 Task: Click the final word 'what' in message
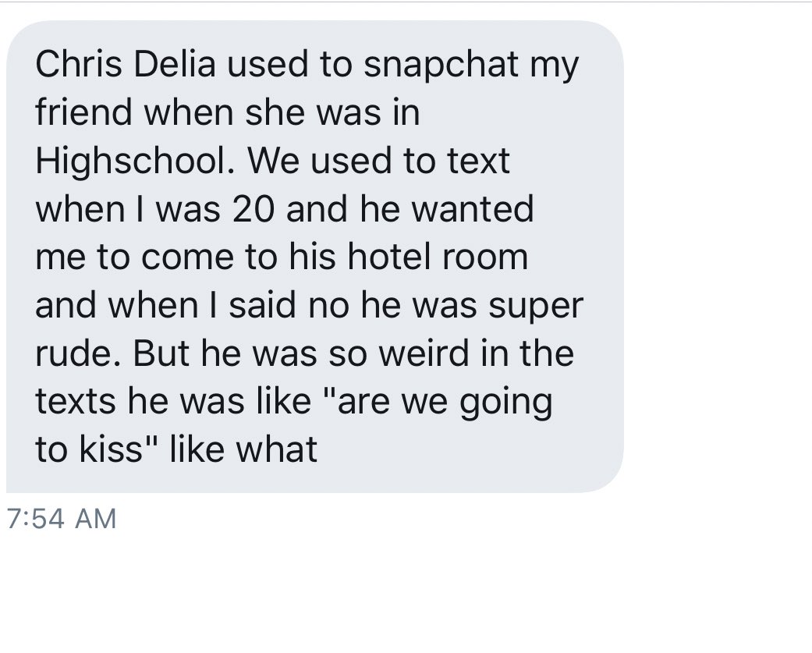[277, 449]
